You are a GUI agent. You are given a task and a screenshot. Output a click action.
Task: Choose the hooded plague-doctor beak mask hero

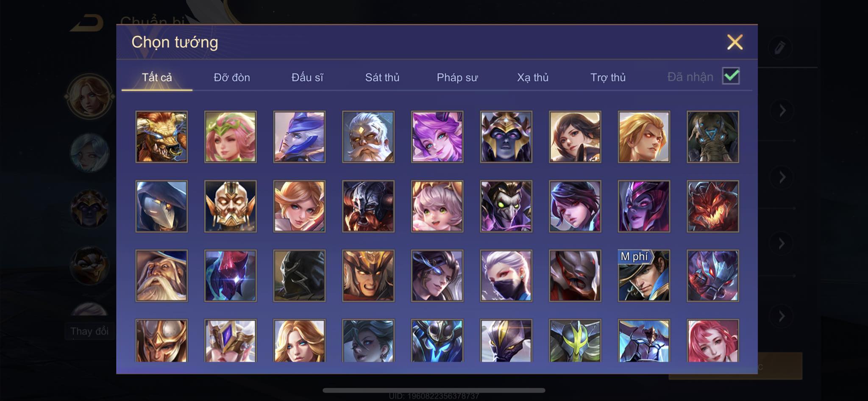(161, 206)
